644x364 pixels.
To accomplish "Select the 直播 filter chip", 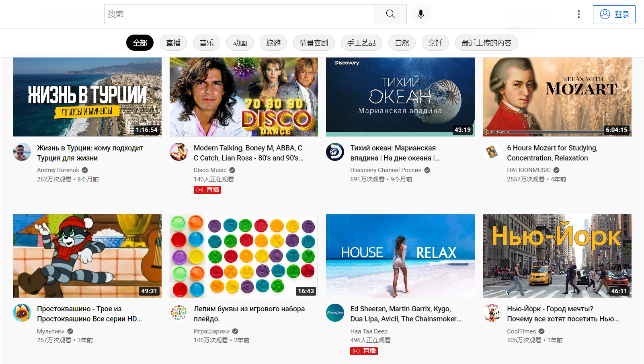I will [173, 43].
